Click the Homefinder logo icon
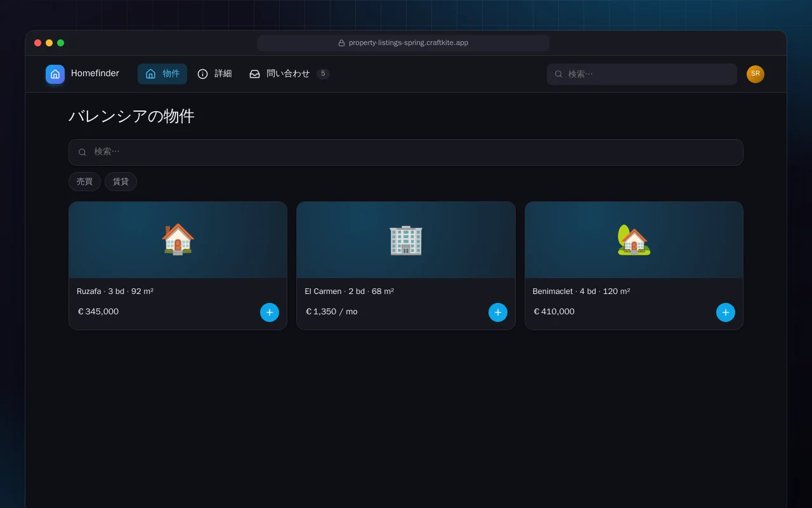The image size is (812, 508). 55,74
